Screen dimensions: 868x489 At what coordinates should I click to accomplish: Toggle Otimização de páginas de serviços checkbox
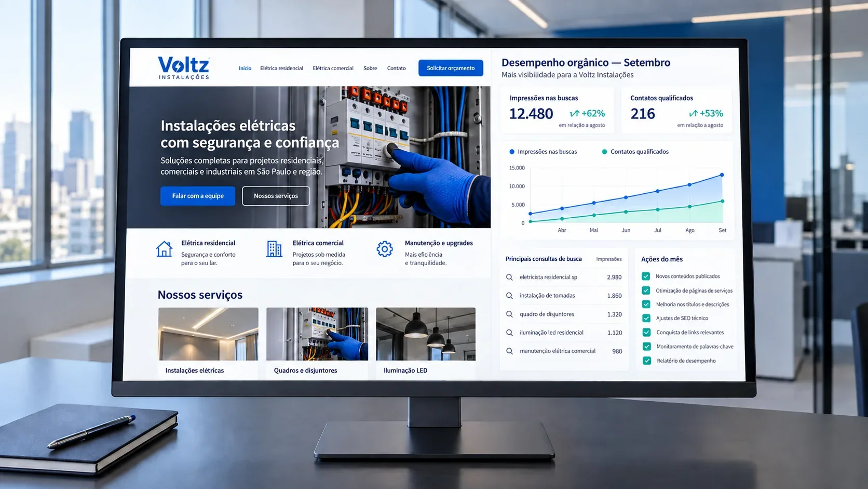646,290
